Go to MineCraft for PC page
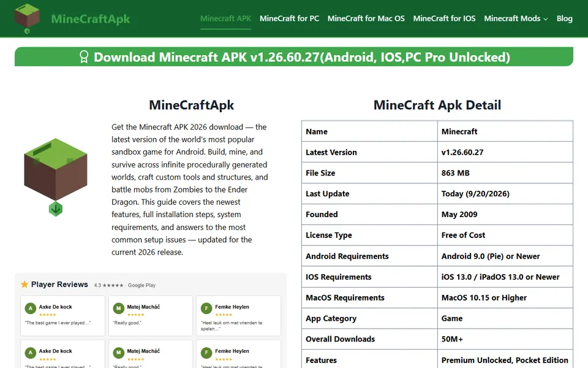This screenshot has height=368, width=588. 289,18
